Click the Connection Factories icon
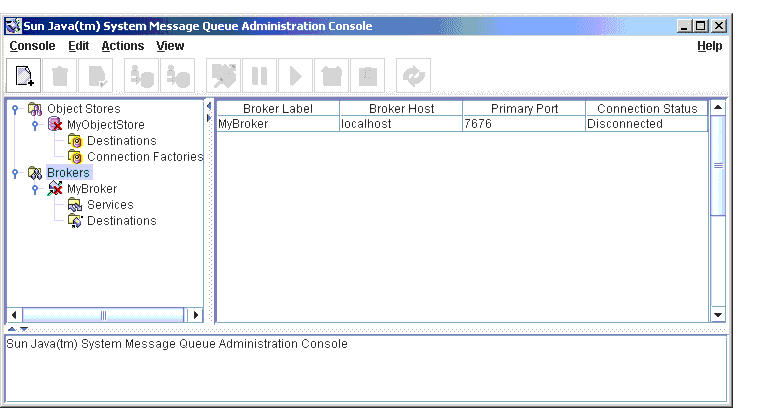Screen dimensions: 763x409 [x=75, y=157]
